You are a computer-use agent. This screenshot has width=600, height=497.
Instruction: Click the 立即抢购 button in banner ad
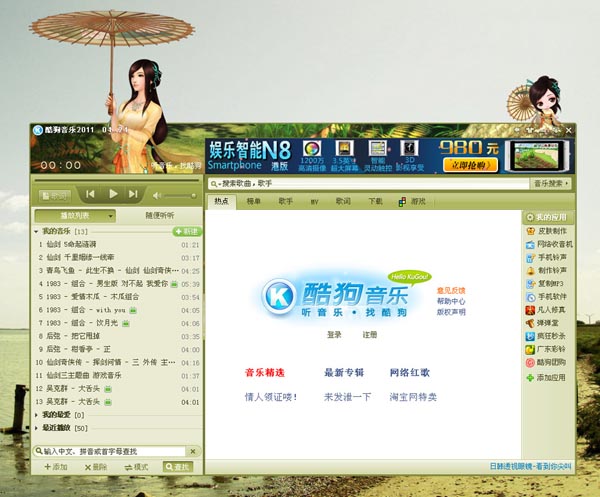[470, 165]
